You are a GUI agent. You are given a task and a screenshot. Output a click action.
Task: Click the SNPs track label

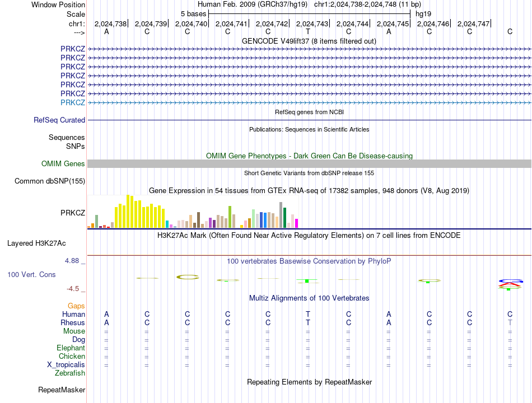pos(76,146)
